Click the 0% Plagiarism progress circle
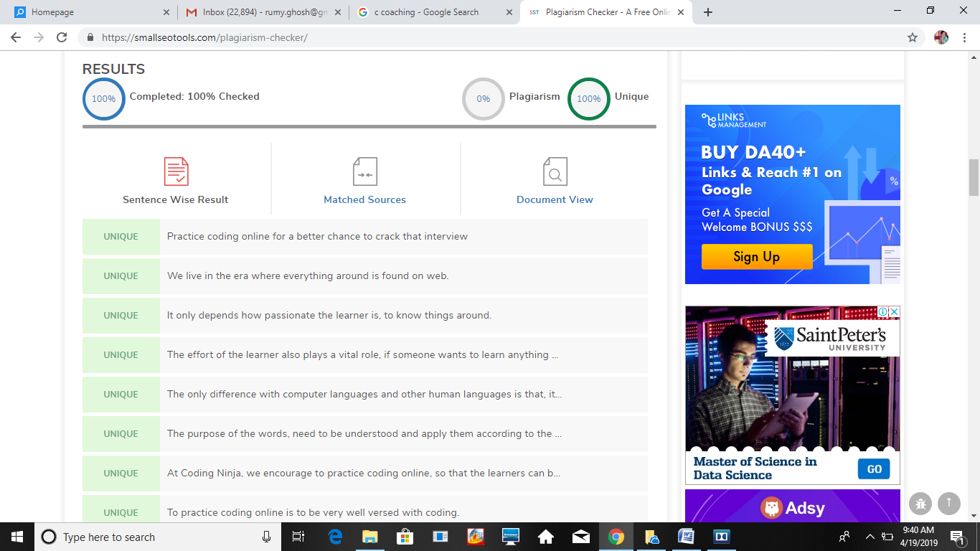This screenshot has height=551, width=980. point(484,99)
